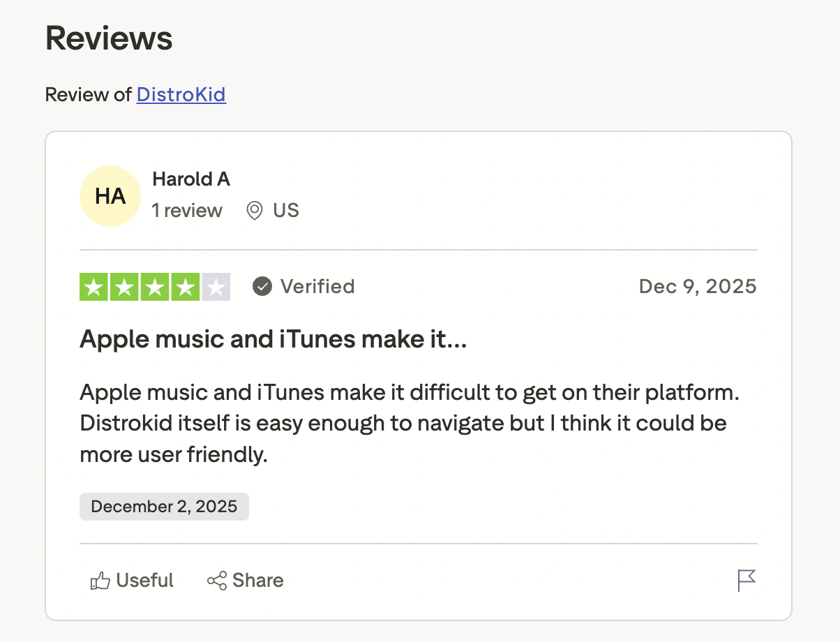Flag this review using flag icon
This screenshot has height=642, width=840.
(747, 580)
